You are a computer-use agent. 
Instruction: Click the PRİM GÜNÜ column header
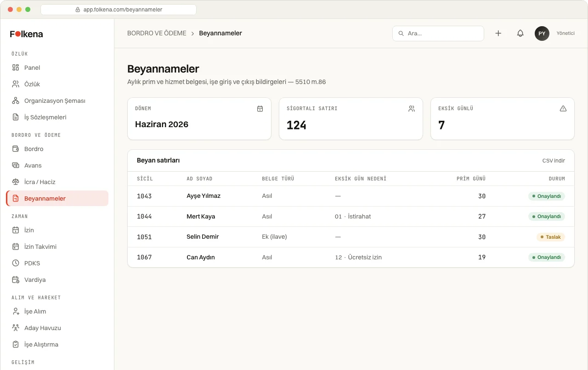click(471, 179)
